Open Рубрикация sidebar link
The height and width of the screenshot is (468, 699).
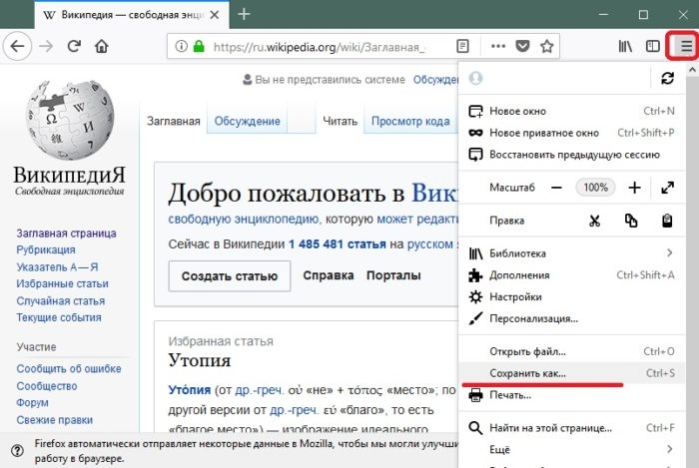click(46, 250)
